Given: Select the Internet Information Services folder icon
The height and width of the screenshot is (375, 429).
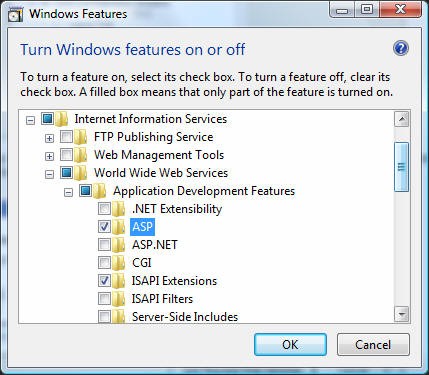Looking at the screenshot, I should pyautogui.click(x=61, y=119).
